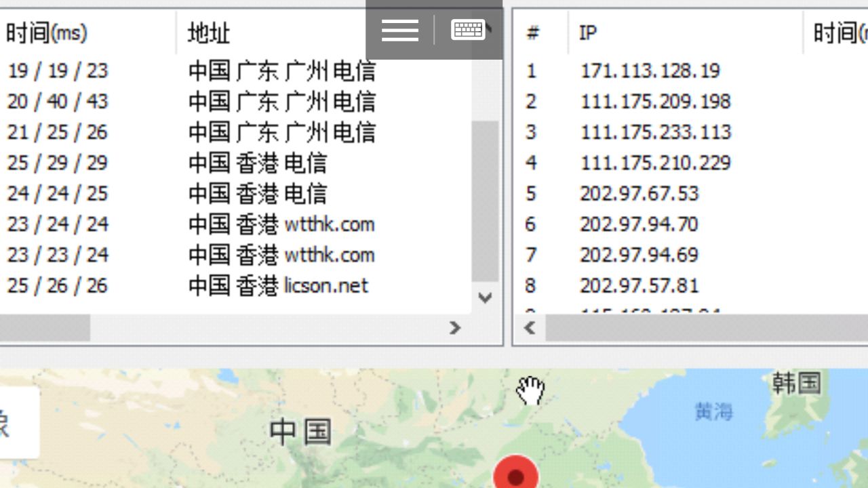This screenshot has height=488, width=868.
Task: Click the horizontal scrollbar thumb under the IP table
Action: click(x=705, y=328)
